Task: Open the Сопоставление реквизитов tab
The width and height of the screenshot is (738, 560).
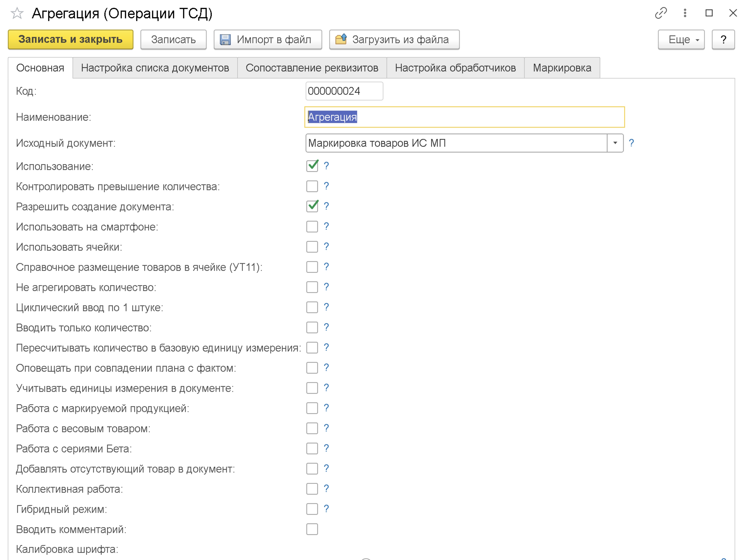Action: [312, 68]
